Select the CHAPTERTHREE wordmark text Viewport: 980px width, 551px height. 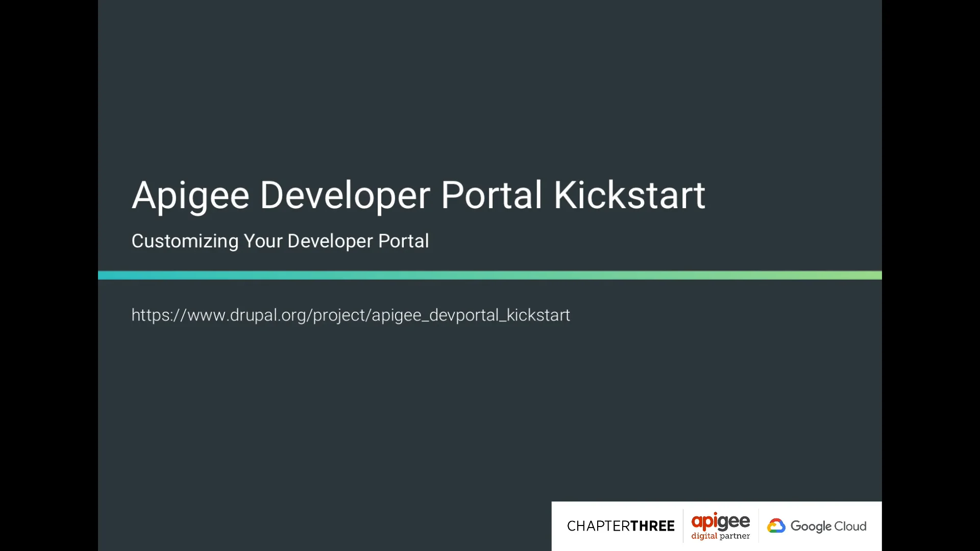pyautogui.click(x=621, y=526)
